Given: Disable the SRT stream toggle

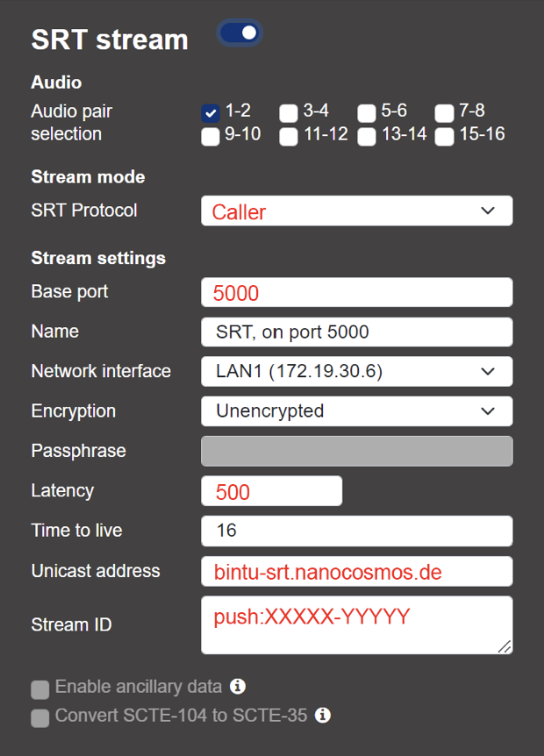Looking at the screenshot, I should [x=239, y=32].
